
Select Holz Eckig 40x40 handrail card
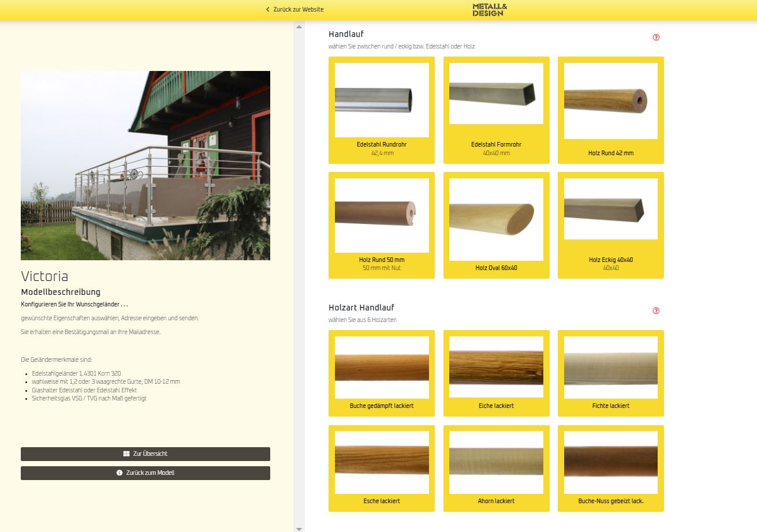(611, 226)
